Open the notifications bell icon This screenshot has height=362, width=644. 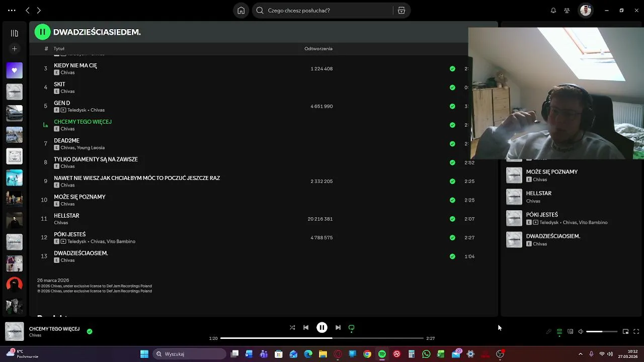tap(553, 11)
